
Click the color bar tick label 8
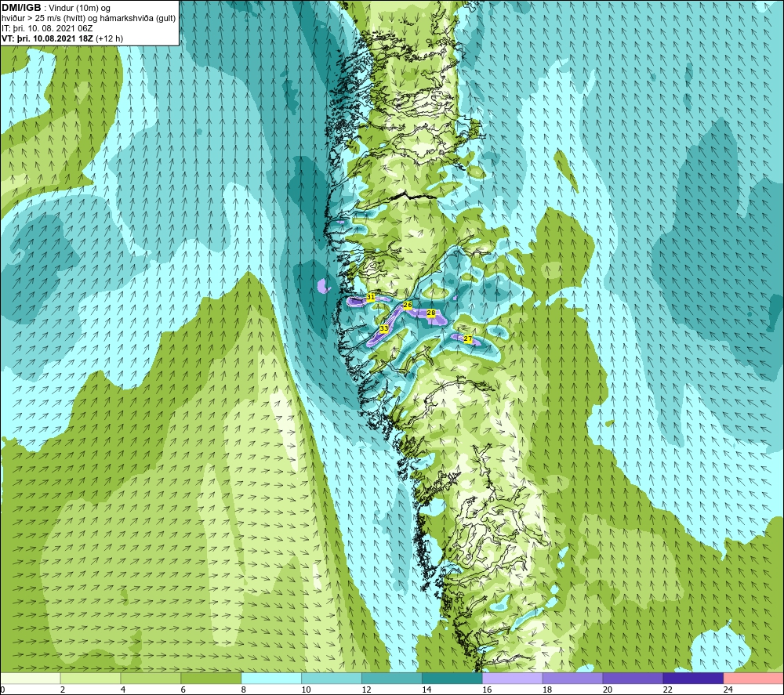[x=244, y=690]
